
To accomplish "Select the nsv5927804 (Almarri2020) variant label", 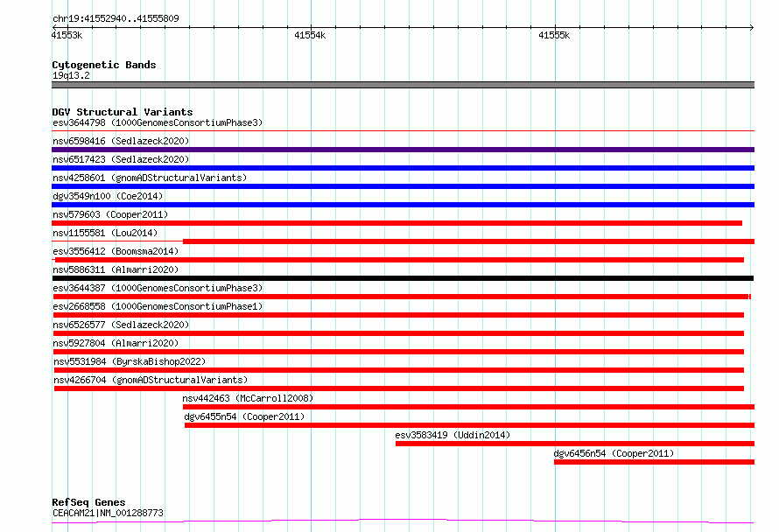I will click(116, 343).
